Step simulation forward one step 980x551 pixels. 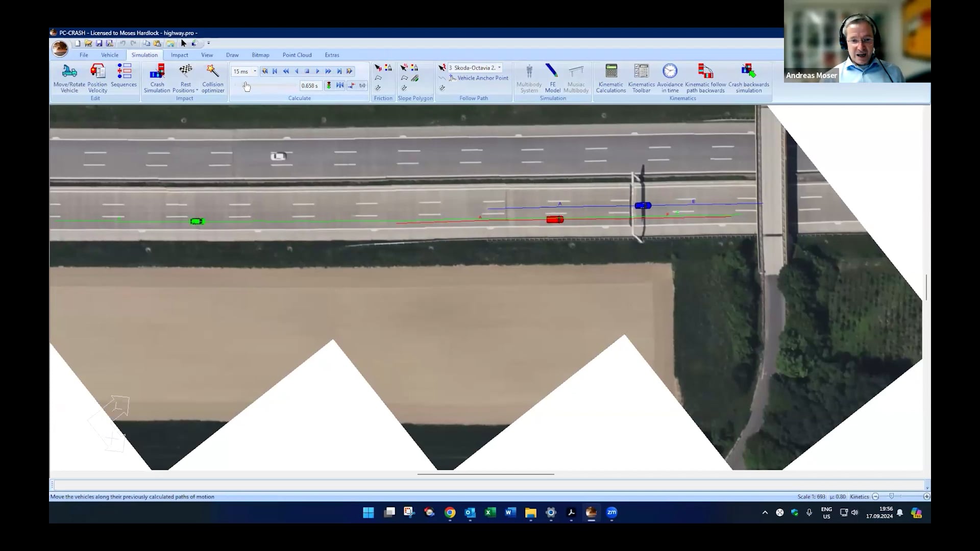coord(317,71)
